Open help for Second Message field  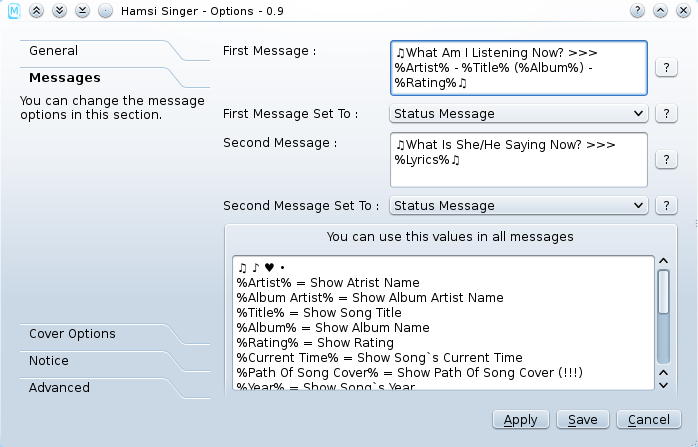(666, 159)
